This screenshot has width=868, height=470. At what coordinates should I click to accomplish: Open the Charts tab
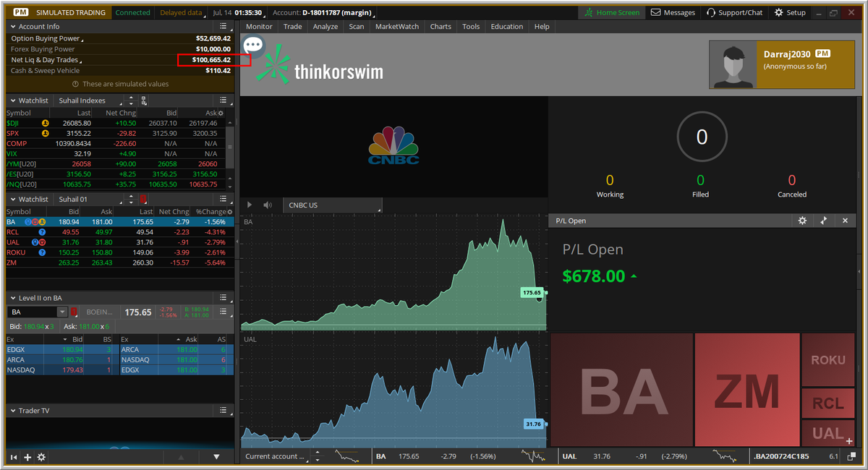click(x=441, y=27)
